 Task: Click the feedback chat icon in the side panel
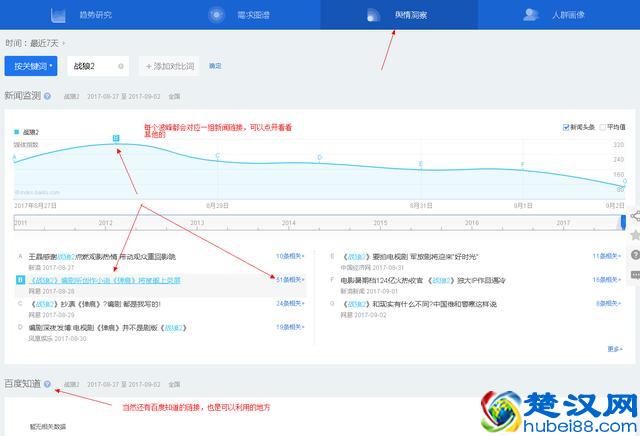(x=635, y=275)
